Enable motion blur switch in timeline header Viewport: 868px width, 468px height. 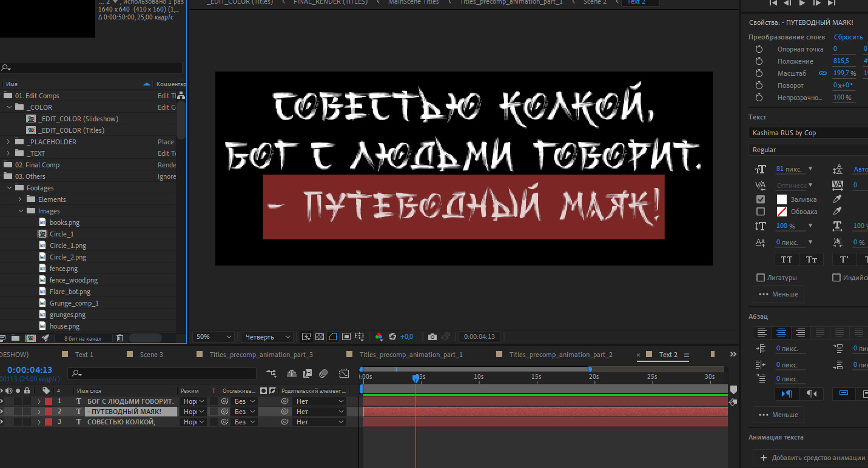click(323, 373)
